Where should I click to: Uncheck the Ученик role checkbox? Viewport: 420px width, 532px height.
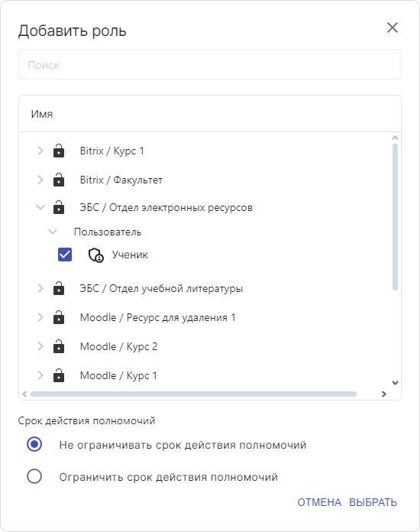click(x=65, y=255)
